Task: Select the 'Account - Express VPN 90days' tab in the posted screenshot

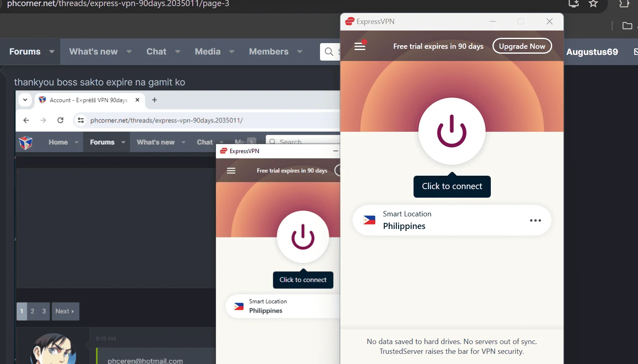Action: pyautogui.click(x=89, y=100)
